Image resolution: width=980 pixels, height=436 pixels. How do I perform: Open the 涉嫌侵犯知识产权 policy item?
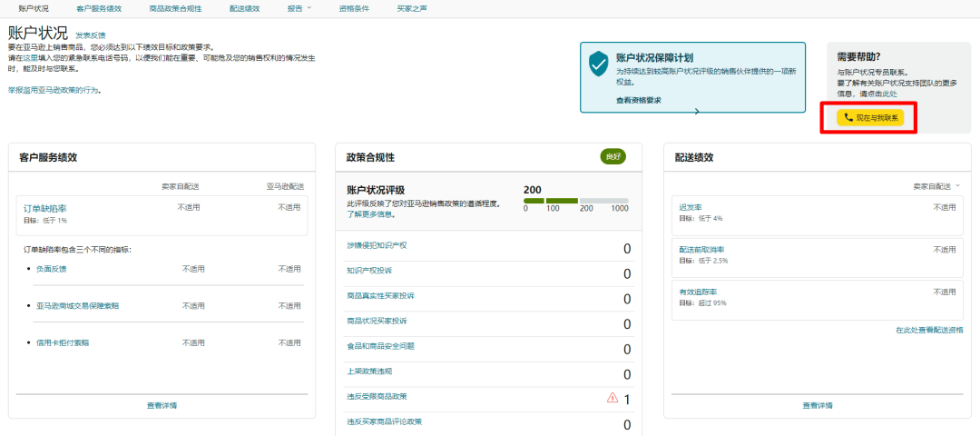pos(377,245)
